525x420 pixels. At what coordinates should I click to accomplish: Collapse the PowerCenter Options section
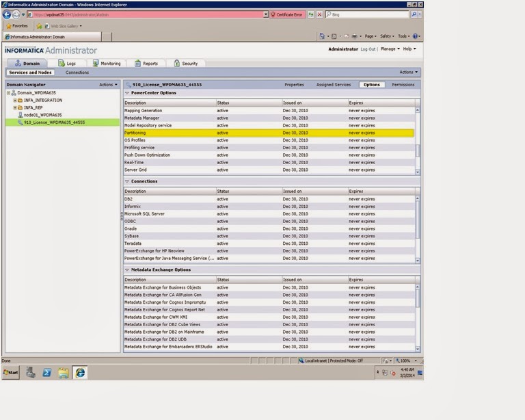coord(127,93)
